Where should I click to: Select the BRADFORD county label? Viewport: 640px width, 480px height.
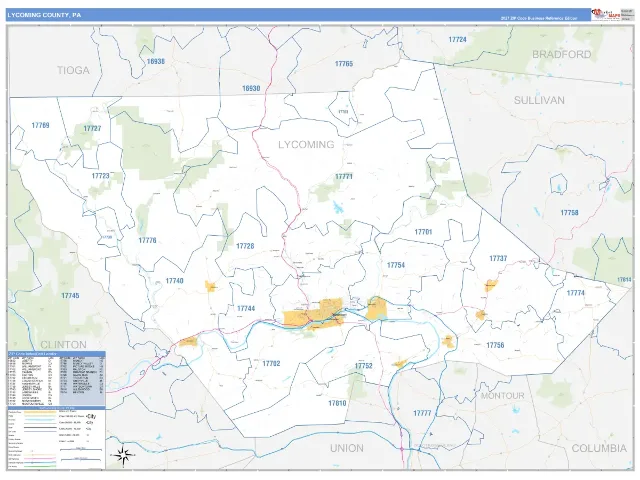coord(562,54)
